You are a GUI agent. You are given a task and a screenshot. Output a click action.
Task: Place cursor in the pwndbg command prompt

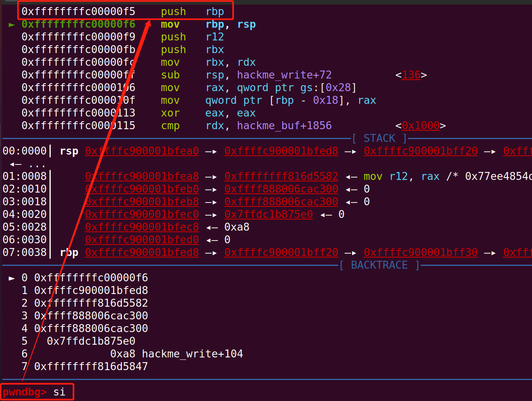24,391
